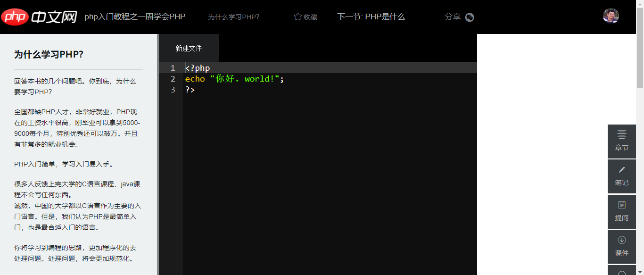Click the pencil icon above 笔记

point(621,170)
